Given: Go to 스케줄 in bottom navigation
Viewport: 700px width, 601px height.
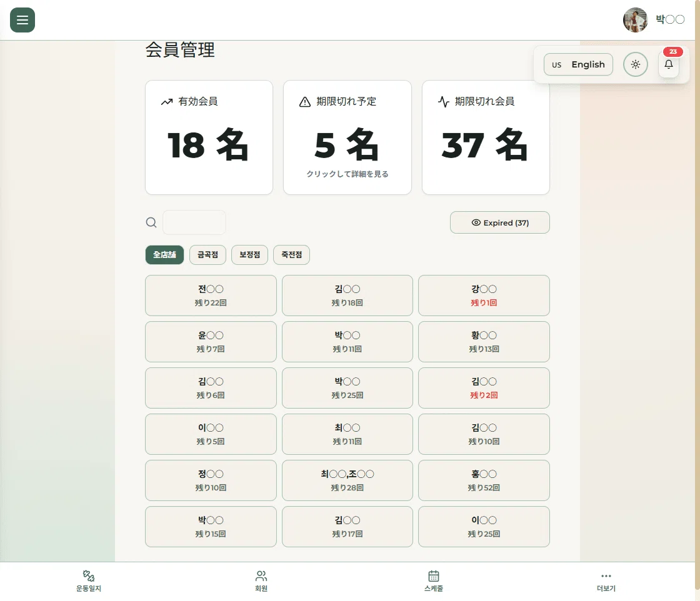Looking at the screenshot, I should (434, 582).
